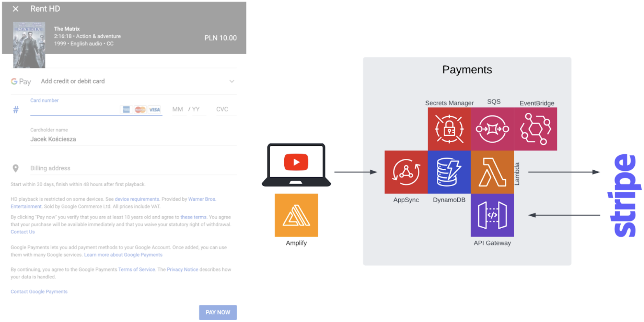The height and width of the screenshot is (322, 644).
Task: Click the orange Amplify icon
Action: (296, 215)
